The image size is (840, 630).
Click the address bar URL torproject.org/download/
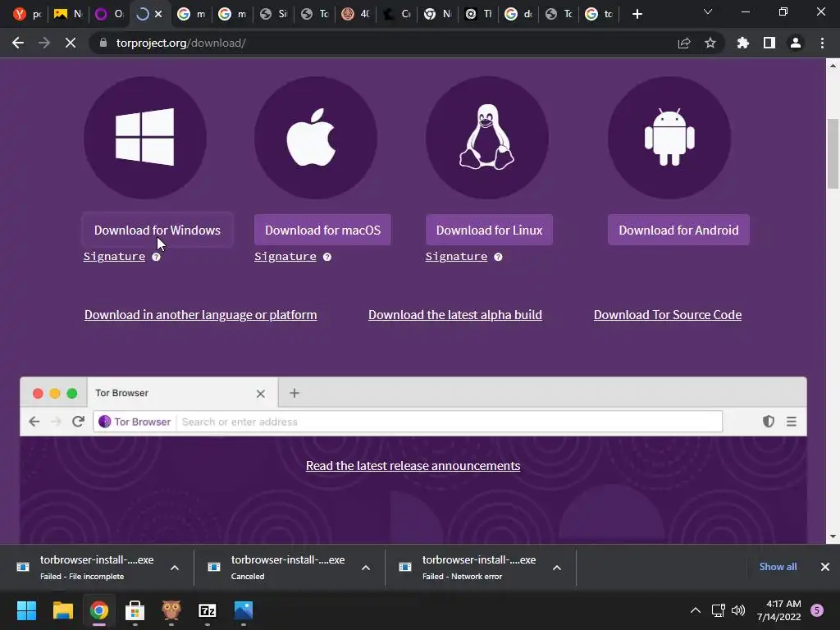[181, 43]
